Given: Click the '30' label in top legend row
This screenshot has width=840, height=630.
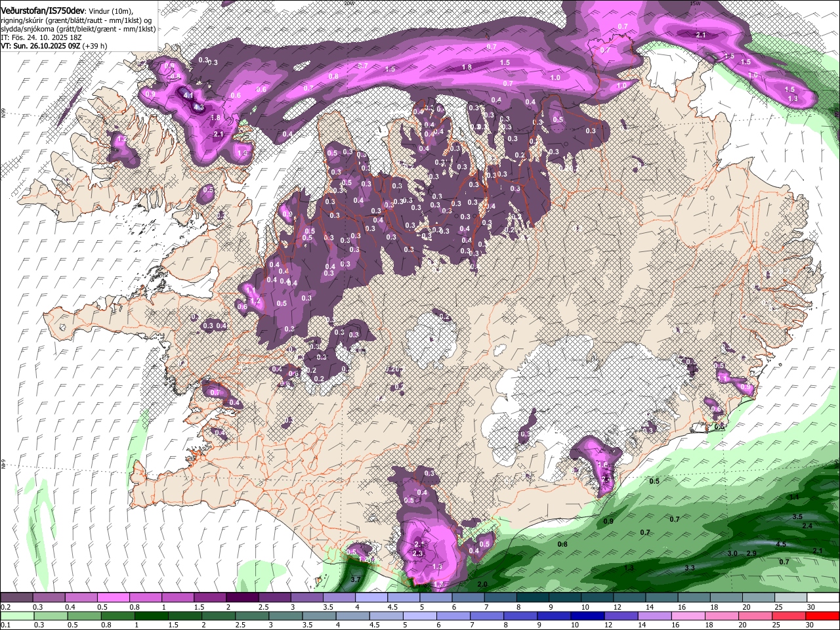Looking at the screenshot, I should coord(810,607).
